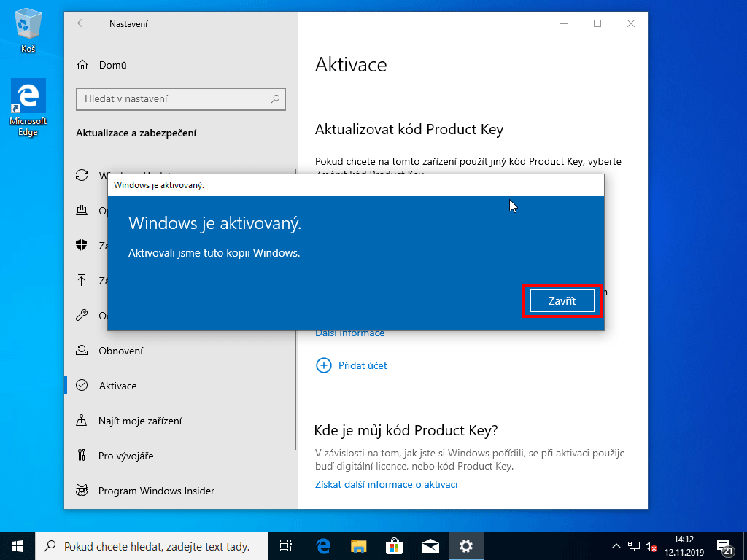747x560 pixels.
Task: Click the troubleshoot wrench icon in sidebar
Action: coord(82,315)
